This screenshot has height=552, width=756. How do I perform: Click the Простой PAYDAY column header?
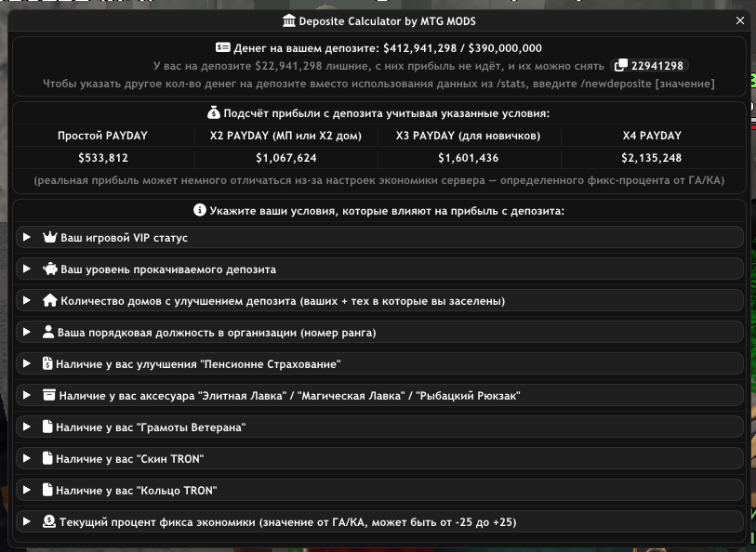coord(102,136)
